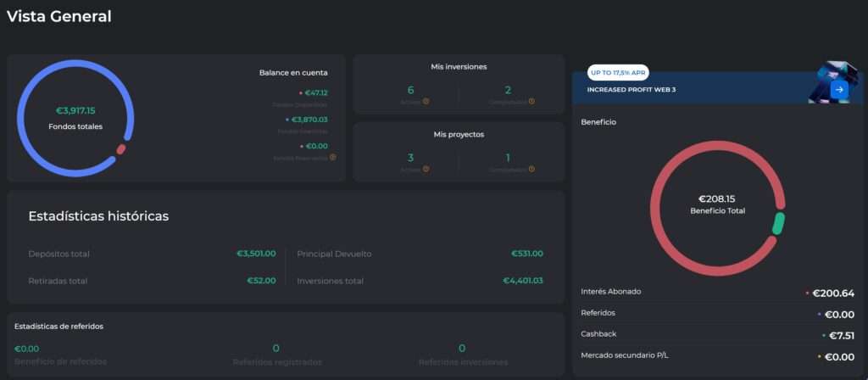This screenshot has width=868, height=380.
Task: Click the €3,870.03 invested funds amount
Action: 309,120
